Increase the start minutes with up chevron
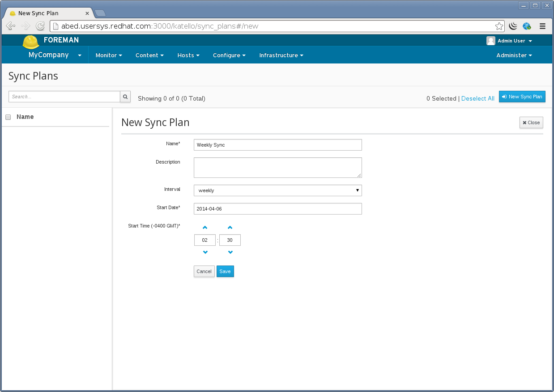This screenshot has height=392, width=554. pos(230,228)
